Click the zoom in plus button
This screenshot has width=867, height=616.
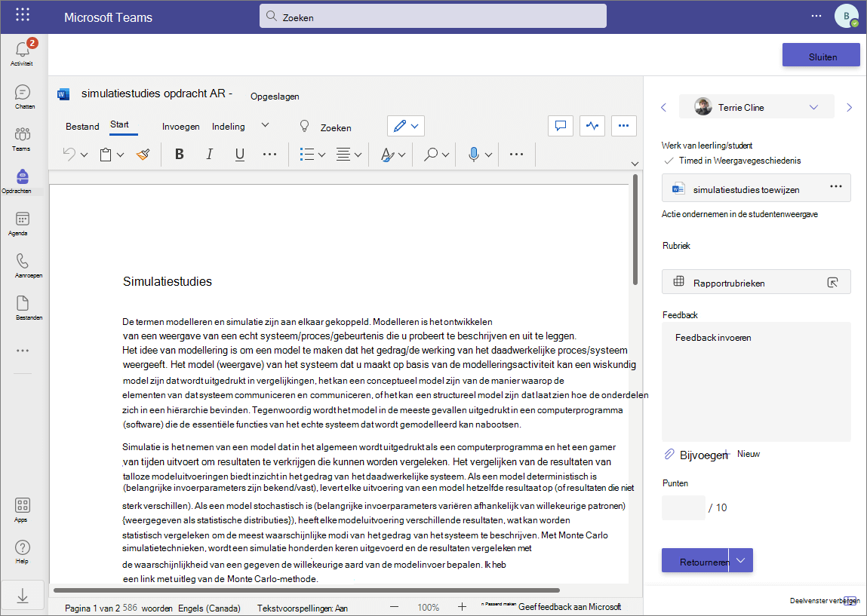coord(463,607)
